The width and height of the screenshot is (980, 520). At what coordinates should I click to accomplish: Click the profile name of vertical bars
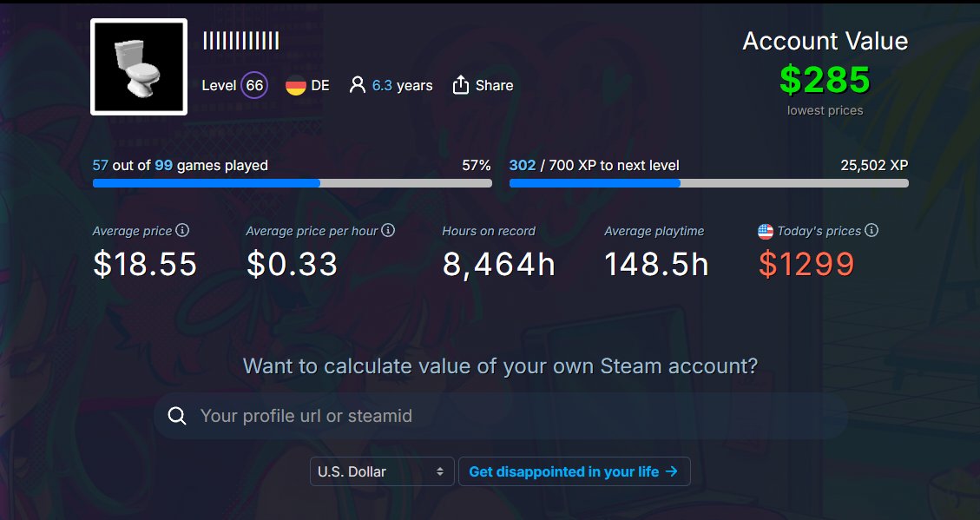click(x=240, y=42)
